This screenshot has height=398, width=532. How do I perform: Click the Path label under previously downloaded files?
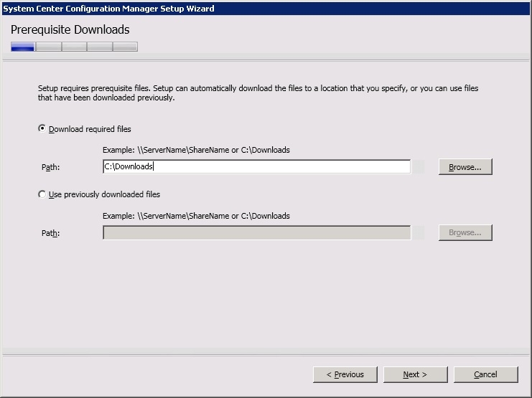[50, 233]
